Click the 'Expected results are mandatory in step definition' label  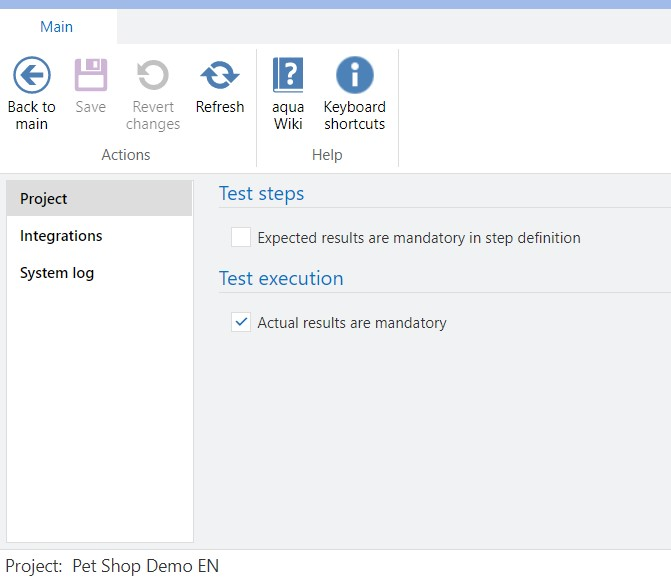click(418, 238)
